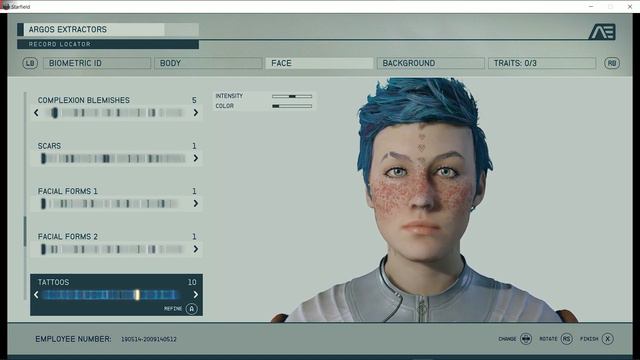Click the options list scrollbar
Screen dimensions: 640x360
[x=25, y=231]
